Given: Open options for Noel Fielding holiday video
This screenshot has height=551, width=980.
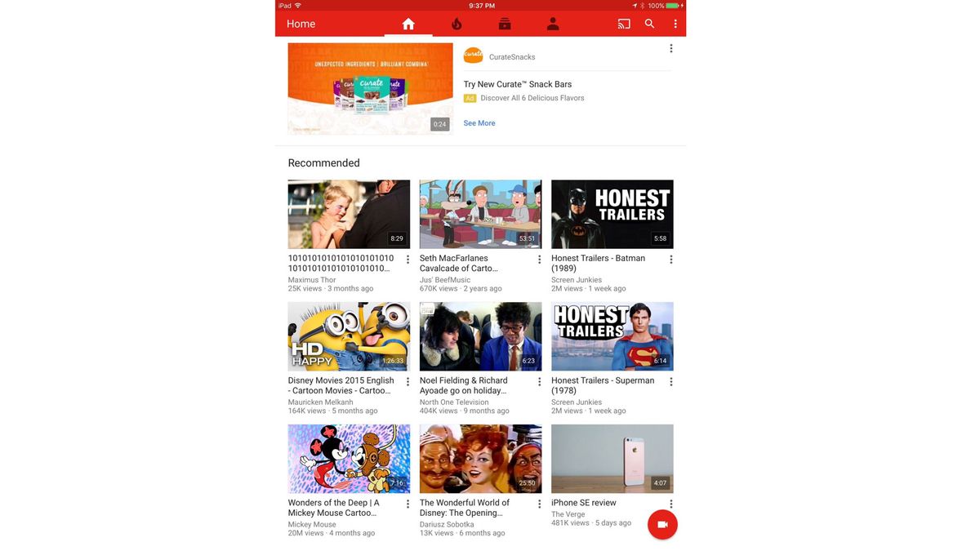Looking at the screenshot, I should point(539,381).
